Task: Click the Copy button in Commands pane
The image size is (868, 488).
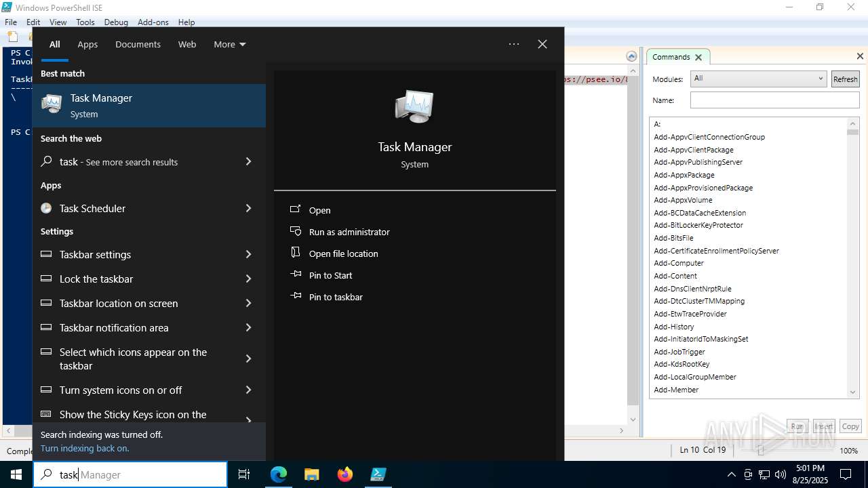Action: pyautogui.click(x=850, y=426)
